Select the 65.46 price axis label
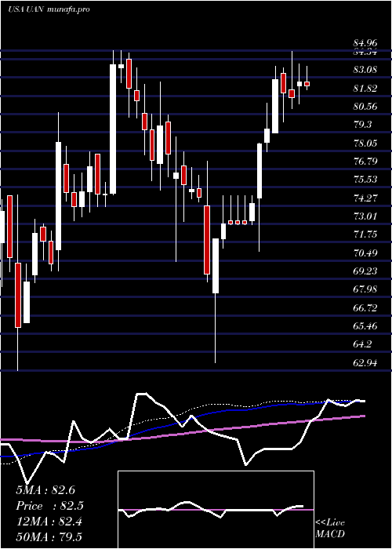The image size is (392, 549). (365, 326)
